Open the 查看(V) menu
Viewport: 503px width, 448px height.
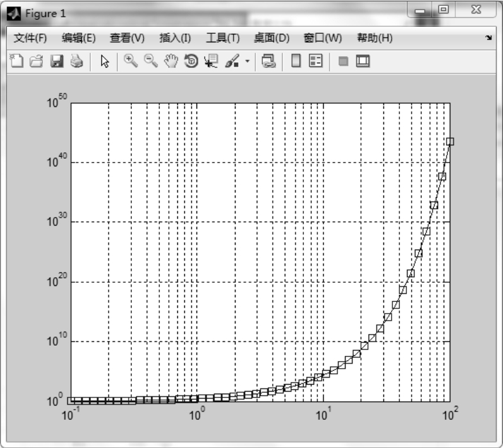click(x=127, y=38)
